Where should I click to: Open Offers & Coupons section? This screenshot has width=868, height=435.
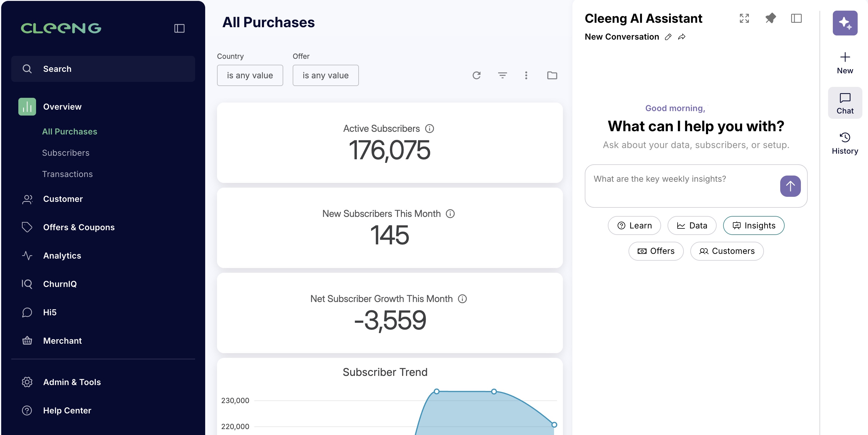coord(79,227)
